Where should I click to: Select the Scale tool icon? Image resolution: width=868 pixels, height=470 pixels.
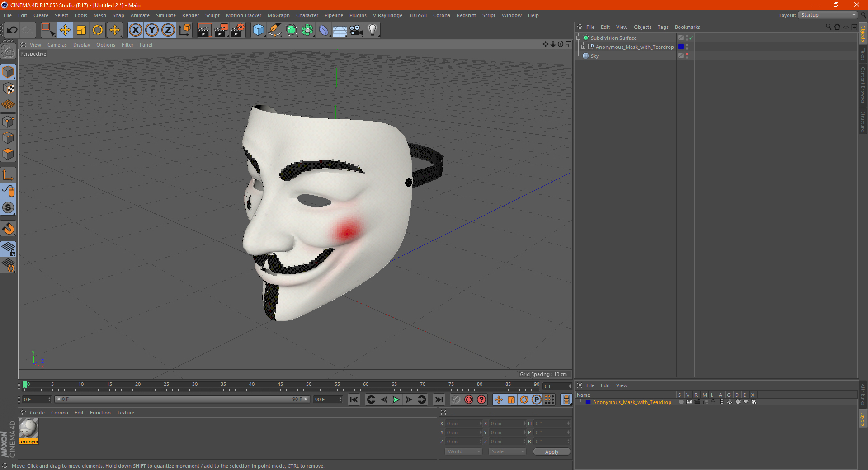(81, 30)
